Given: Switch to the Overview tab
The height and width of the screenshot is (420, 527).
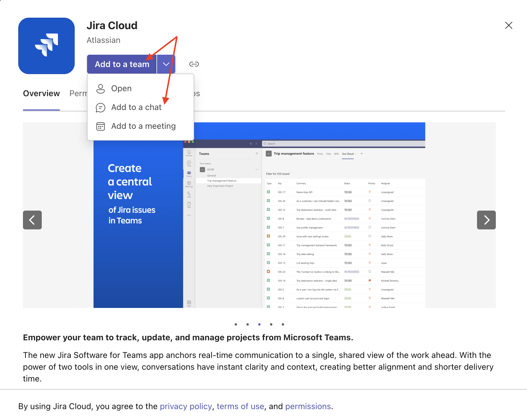Looking at the screenshot, I should pos(41,93).
